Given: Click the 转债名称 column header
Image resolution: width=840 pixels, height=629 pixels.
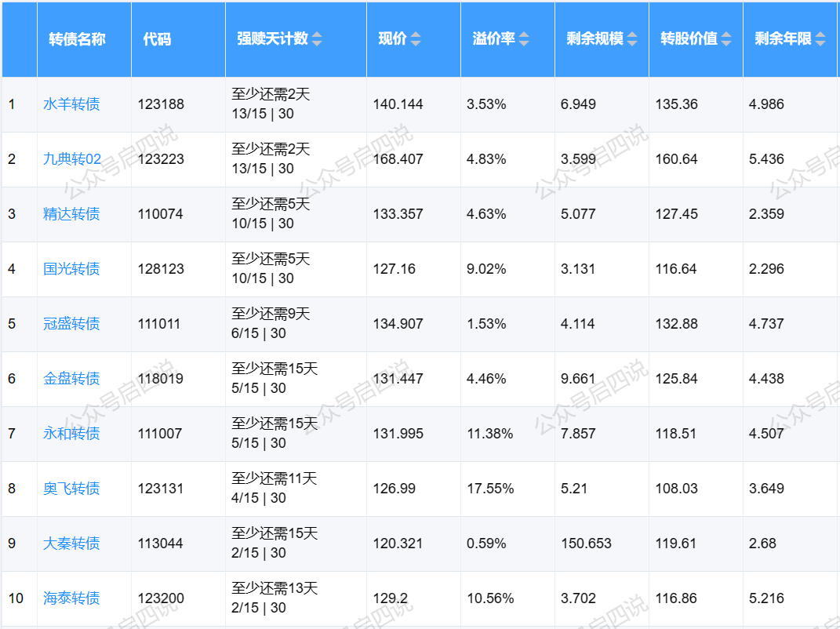Looking at the screenshot, I should click(77, 39).
